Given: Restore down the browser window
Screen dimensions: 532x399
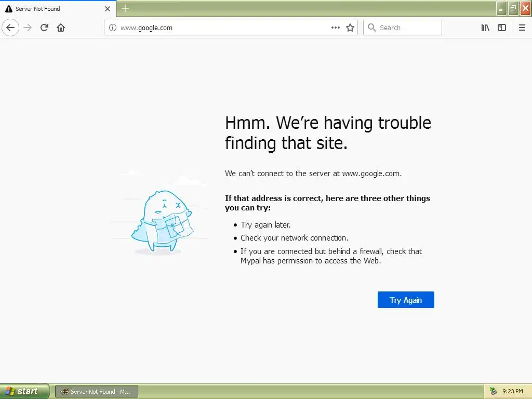Looking at the screenshot, I should pyautogui.click(x=513, y=8).
